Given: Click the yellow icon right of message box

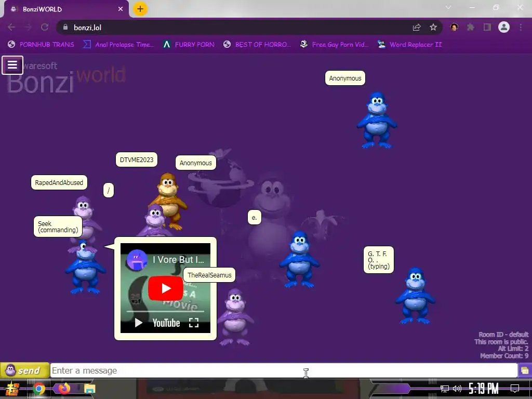Looking at the screenshot, I should click(x=525, y=370).
